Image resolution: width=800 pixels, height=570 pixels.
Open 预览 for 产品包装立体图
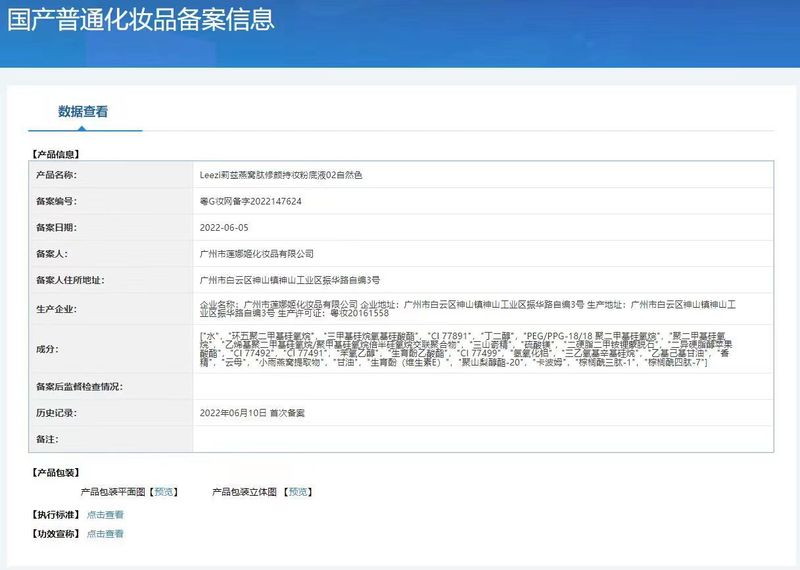pos(298,492)
